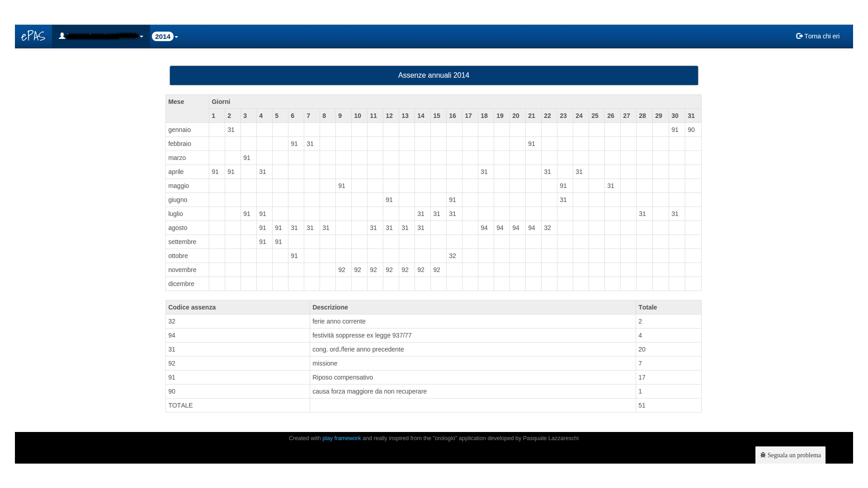The width and height of the screenshot is (868, 488).
Task: Click code 32 on ottobre day 16
Action: (x=452, y=256)
